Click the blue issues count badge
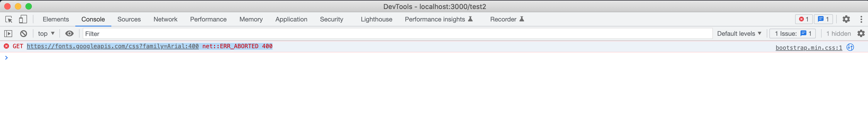 pyautogui.click(x=823, y=19)
